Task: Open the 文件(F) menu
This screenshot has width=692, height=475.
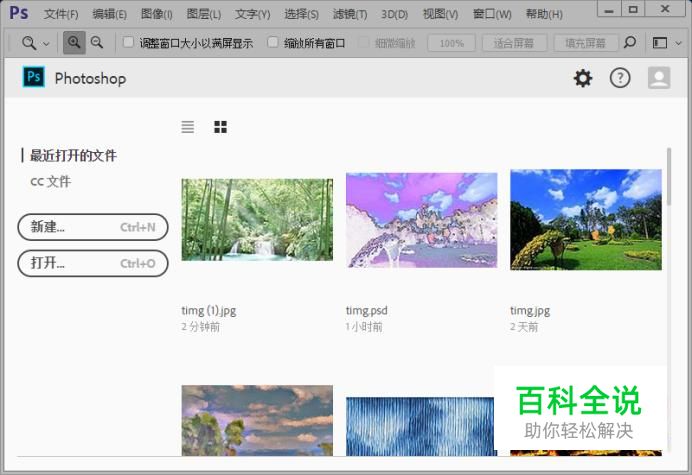Action: pyautogui.click(x=61, y=14)
